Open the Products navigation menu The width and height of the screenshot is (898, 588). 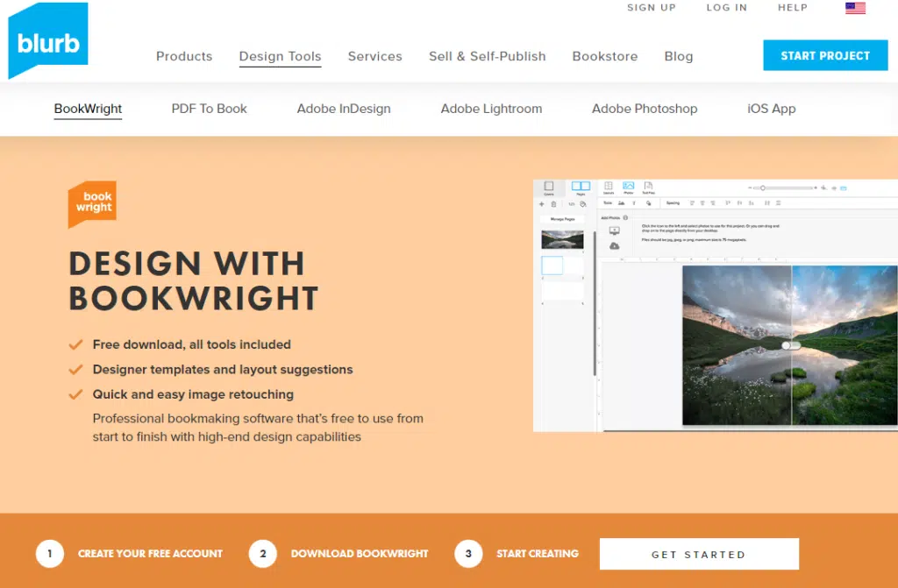coord(184,56)
